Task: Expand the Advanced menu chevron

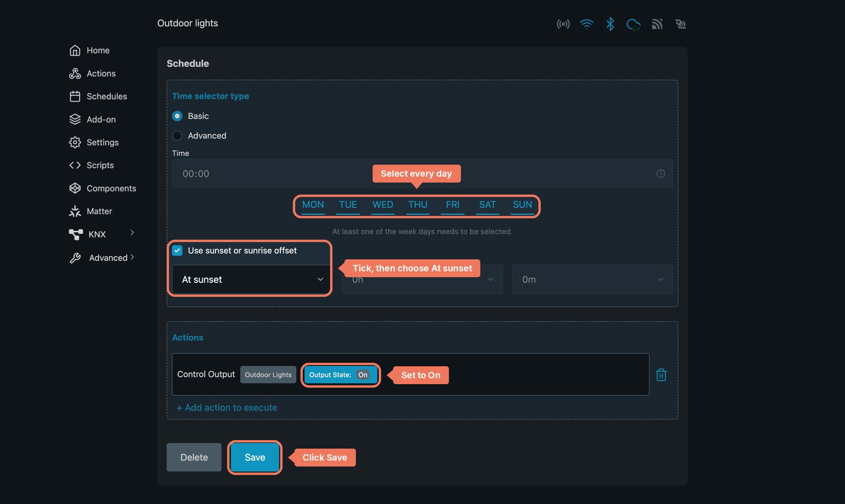Action: pos(132,257)
